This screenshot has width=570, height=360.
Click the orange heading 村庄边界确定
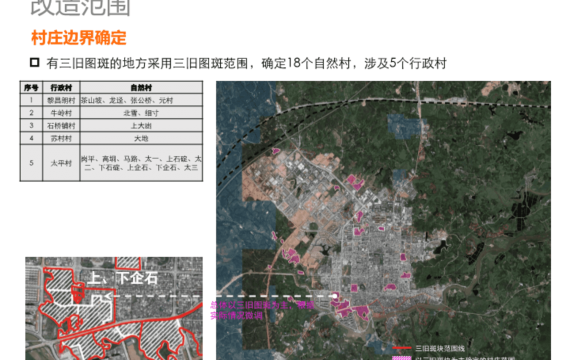[79, 38]
